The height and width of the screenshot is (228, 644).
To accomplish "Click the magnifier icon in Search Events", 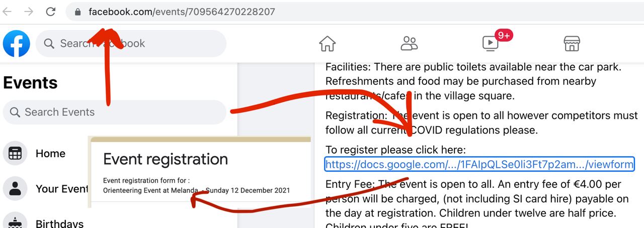I will click(x=15, y=112).
